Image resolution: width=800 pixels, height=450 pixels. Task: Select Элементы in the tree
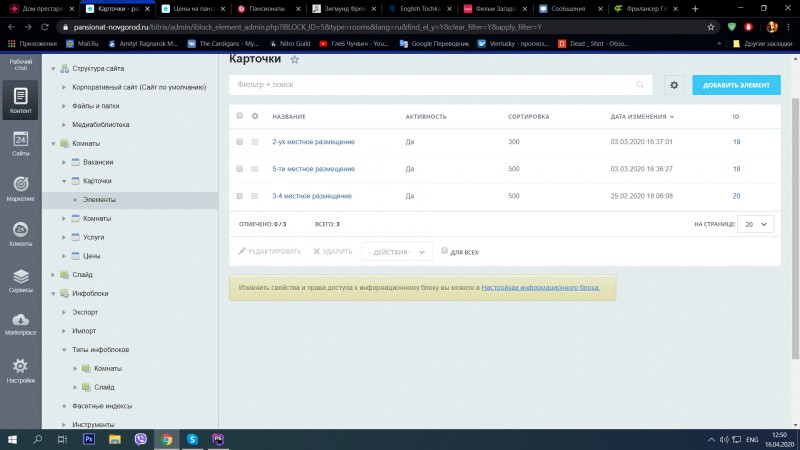pyautogui.click(x=99, y=200)
